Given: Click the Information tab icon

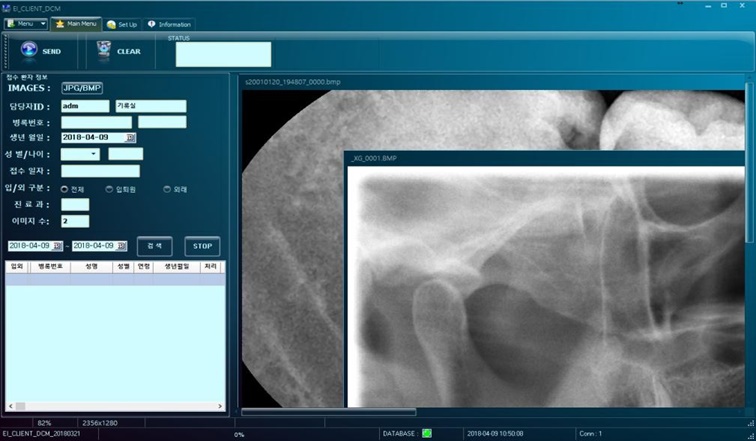Looking at the screenshot, I should coord(152,24).
